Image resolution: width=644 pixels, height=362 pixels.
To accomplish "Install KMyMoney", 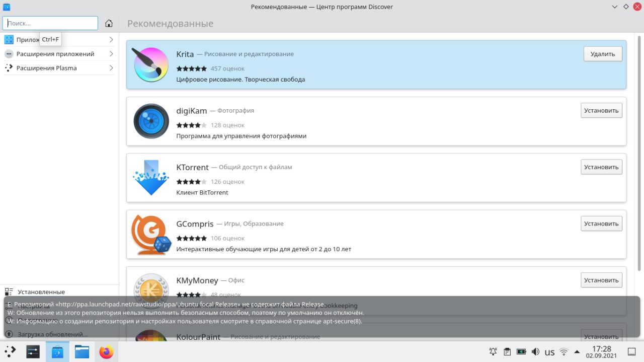I will pos(601,280).
